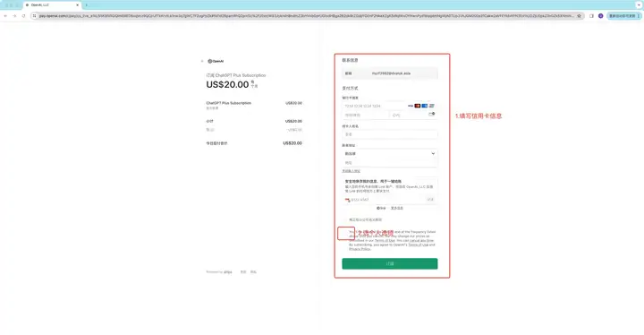Click the browser forward arrow
This screenshot has width=644, height=335.
click(14, 15)
